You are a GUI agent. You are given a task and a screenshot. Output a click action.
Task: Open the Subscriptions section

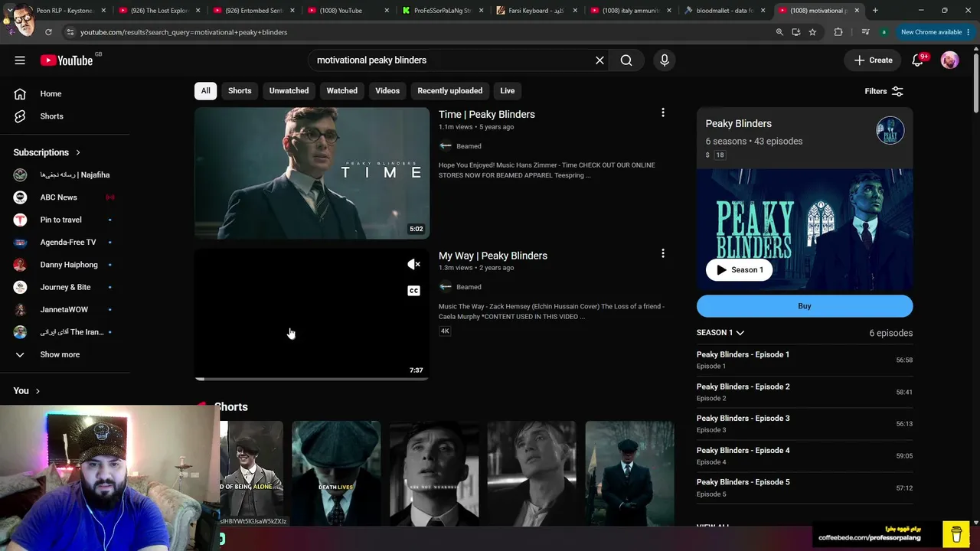47,152
